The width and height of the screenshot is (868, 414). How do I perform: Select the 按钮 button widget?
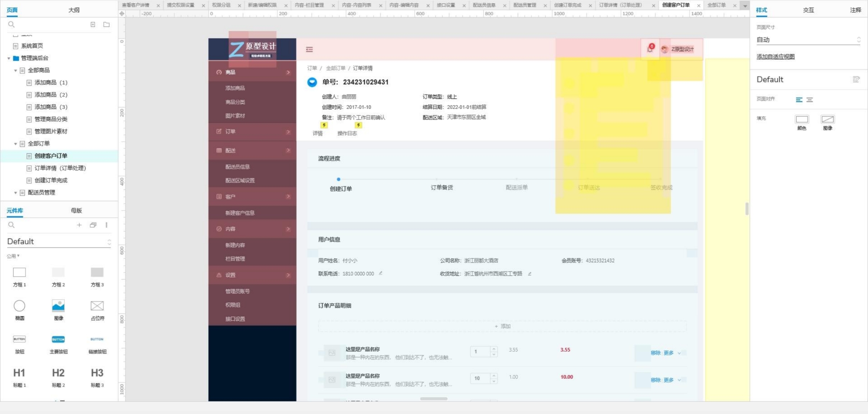tap(20, 344)
